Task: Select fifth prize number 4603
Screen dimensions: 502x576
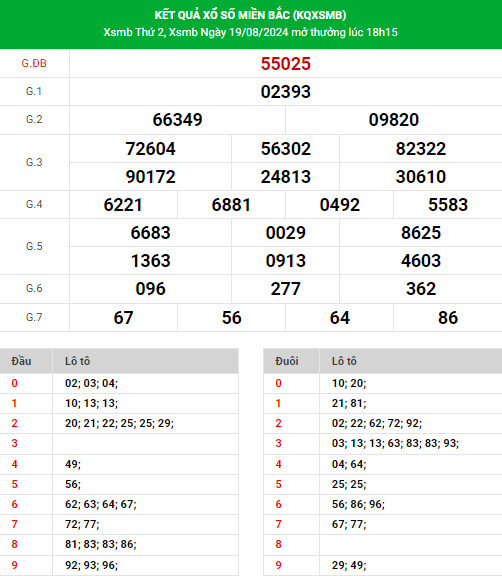Action: (x=421, y=260)
